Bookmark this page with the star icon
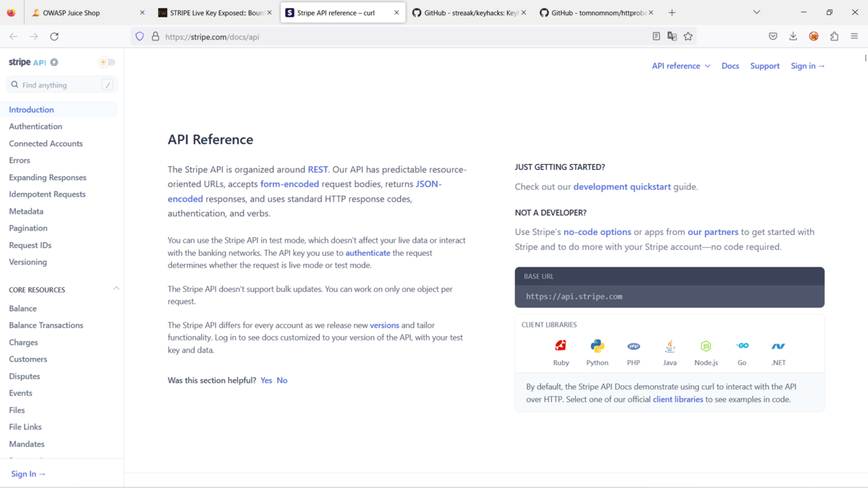The height and width of the screenshot is (488, 868). [688, 36]
